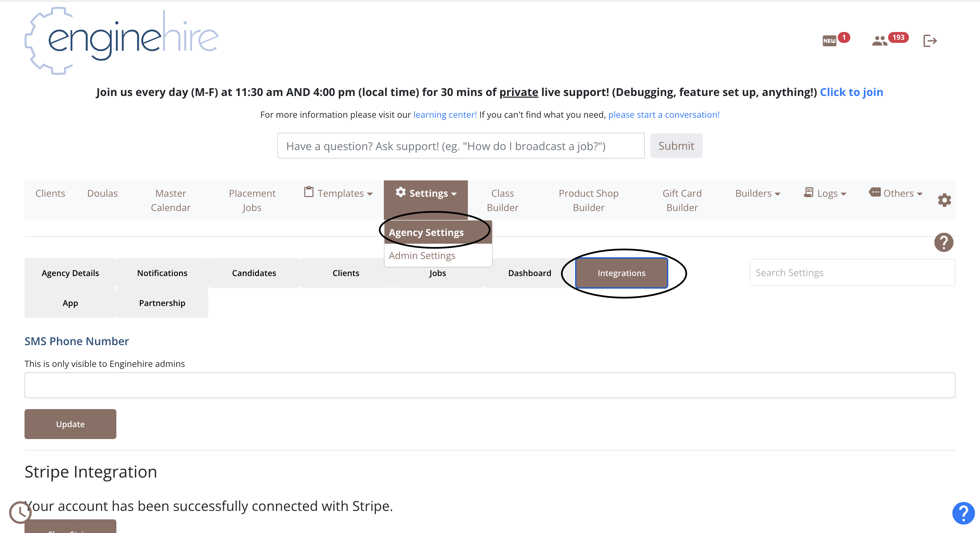Click the logout arrow icon
980x533 pixels.
pos(929,41)
